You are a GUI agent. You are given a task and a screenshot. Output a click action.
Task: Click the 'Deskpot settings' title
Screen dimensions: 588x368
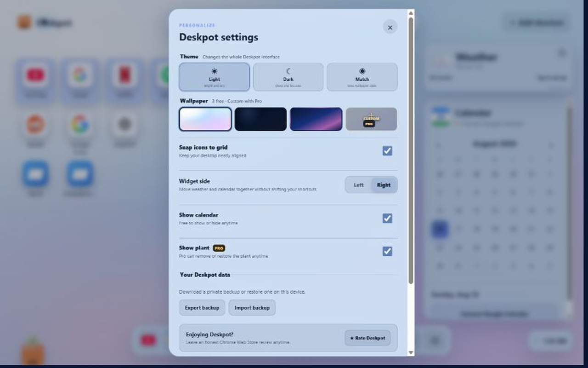pos(219,37)
